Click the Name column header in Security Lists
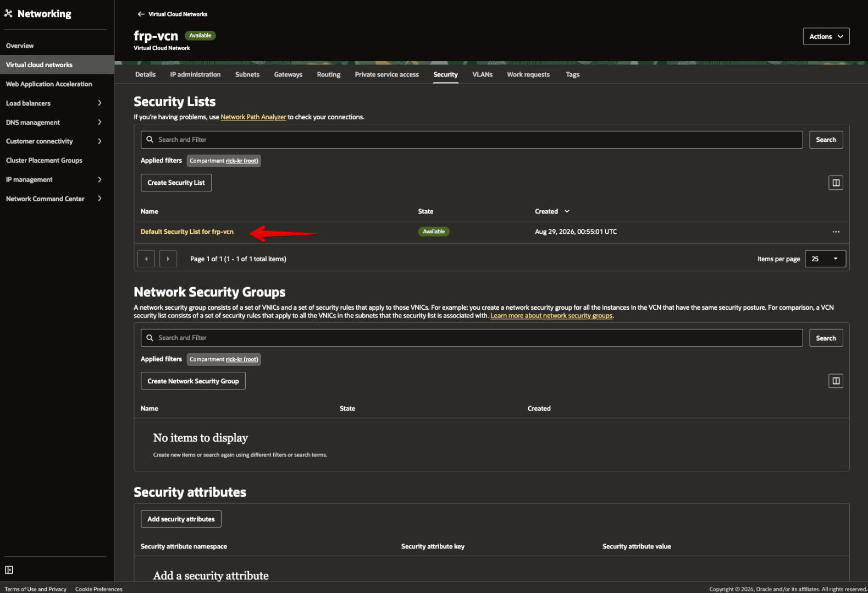 [x=150, y=211]
